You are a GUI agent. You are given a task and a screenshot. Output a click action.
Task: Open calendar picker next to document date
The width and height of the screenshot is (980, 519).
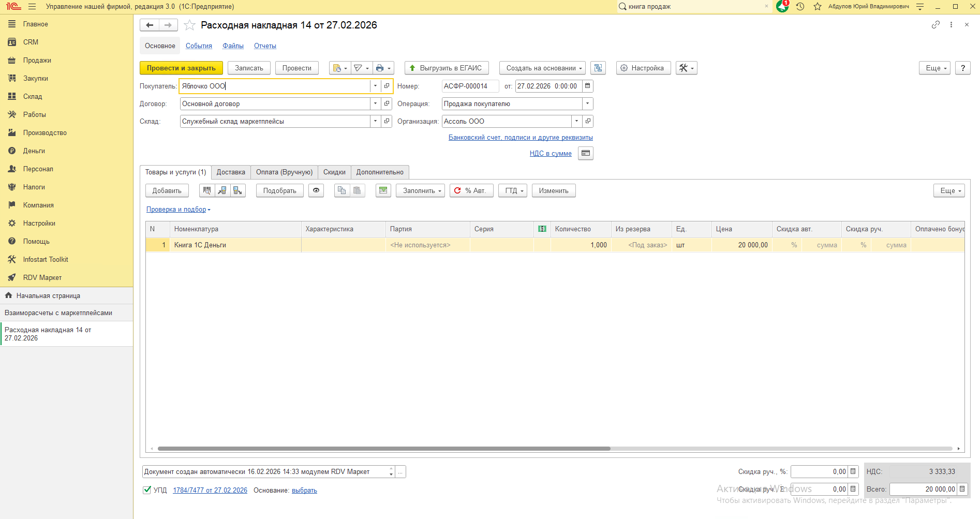pos(587,86)
